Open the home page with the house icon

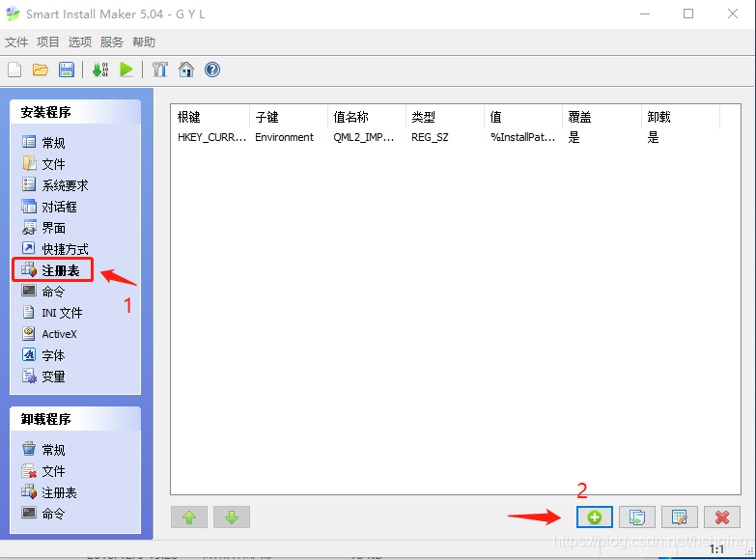(x=186, y=70)
